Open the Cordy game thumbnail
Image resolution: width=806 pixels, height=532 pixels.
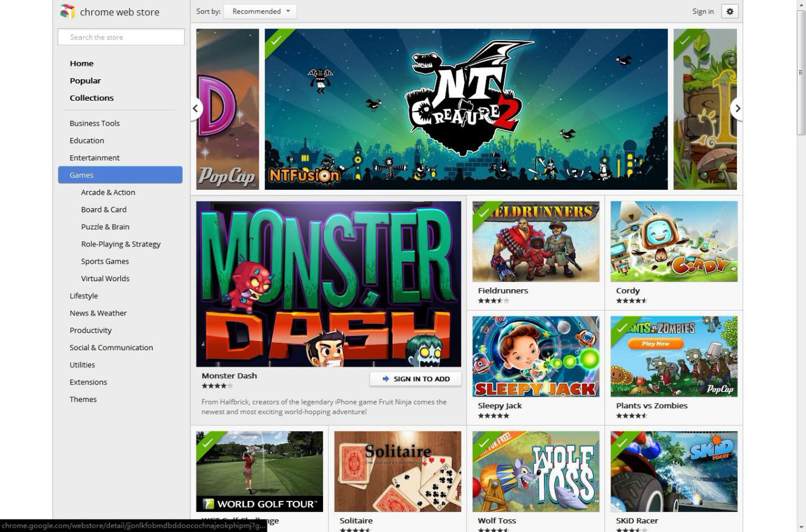coord(674,242)
